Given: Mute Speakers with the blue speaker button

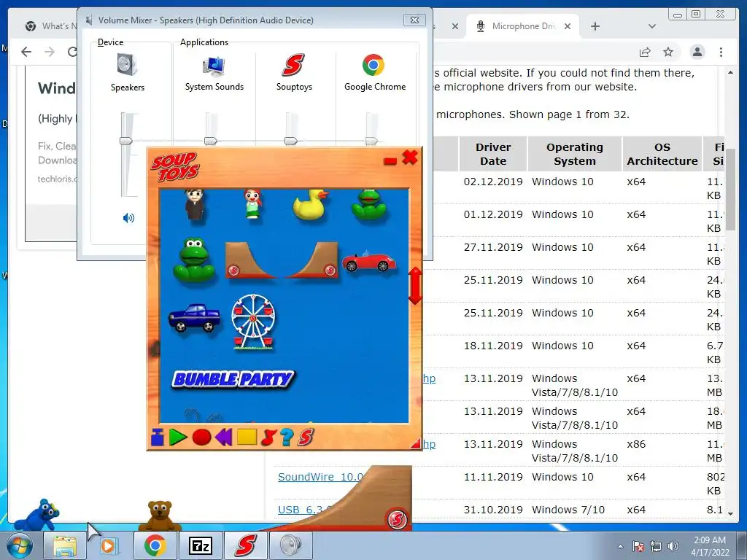Looking at the screenshot, I should [x=128, y=218].
